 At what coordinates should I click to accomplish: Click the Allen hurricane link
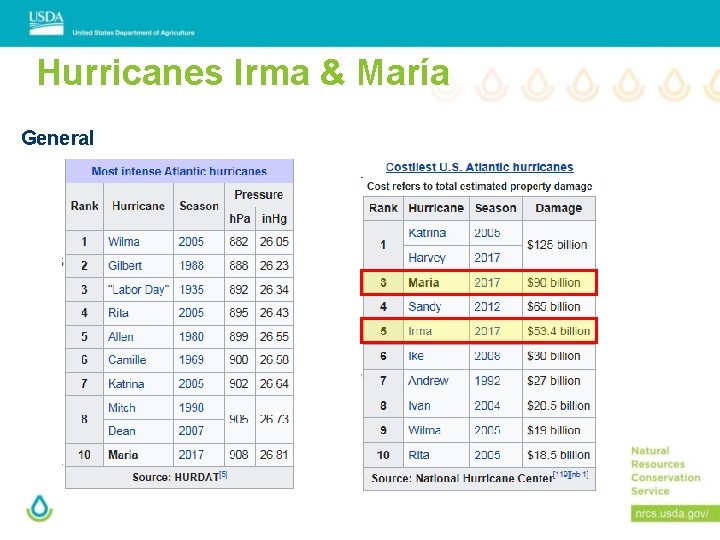coord(121,337)
